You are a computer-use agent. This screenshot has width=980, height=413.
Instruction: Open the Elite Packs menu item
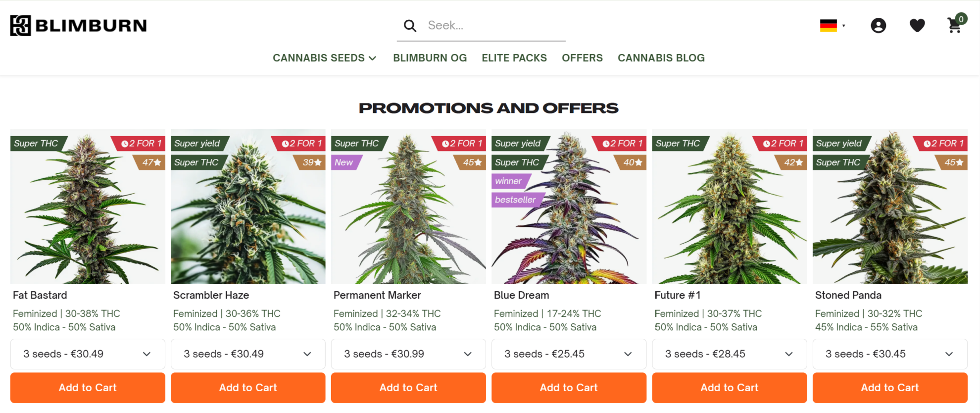tap(514, 58)
